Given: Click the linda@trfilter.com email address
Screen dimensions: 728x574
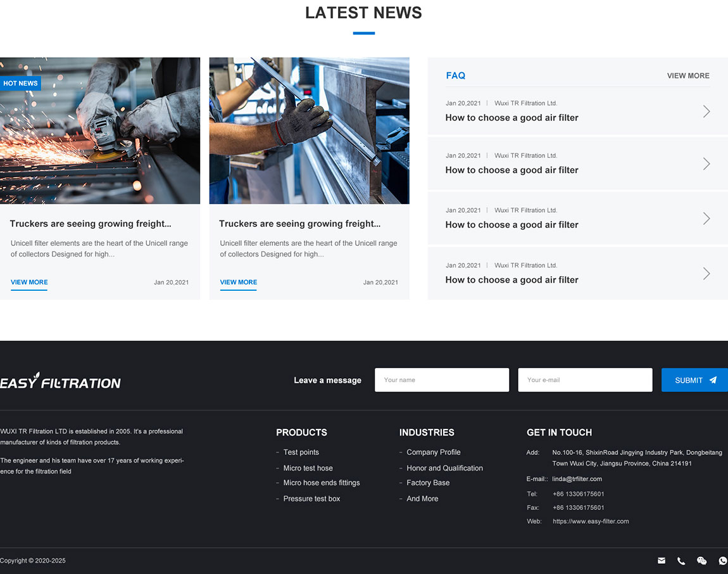Looking at the screenshot, I should 577,479.
